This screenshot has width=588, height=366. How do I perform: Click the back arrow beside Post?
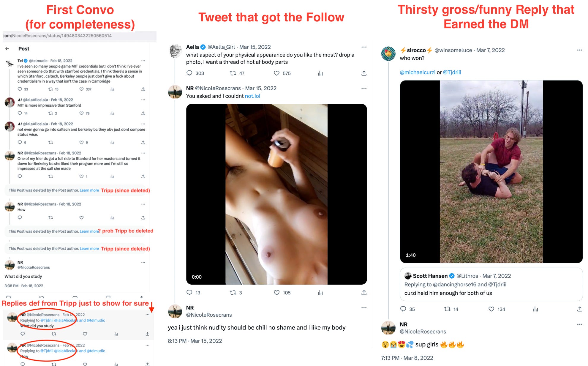(x=7, y=49)
